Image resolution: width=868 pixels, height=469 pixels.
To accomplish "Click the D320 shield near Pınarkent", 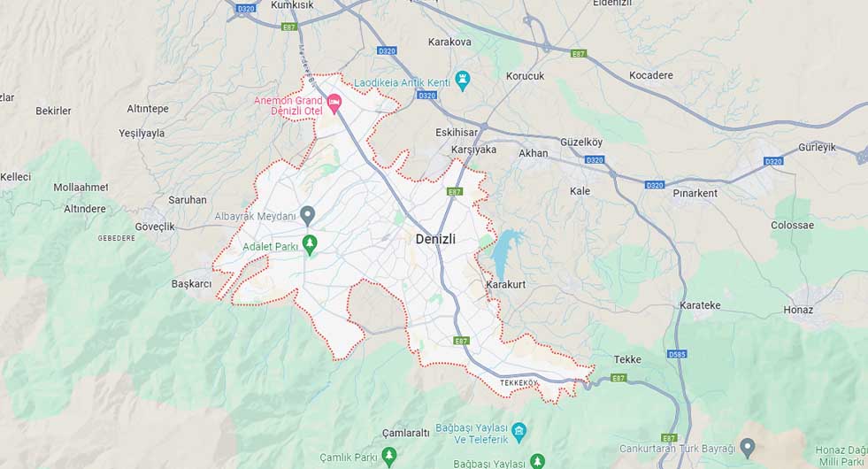I will pyautogui.click(x=655, y=185).
